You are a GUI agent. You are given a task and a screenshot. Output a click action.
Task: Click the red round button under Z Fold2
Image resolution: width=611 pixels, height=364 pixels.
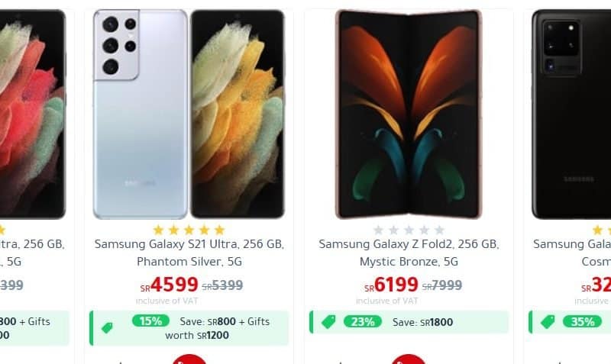[x=409, y=359]
